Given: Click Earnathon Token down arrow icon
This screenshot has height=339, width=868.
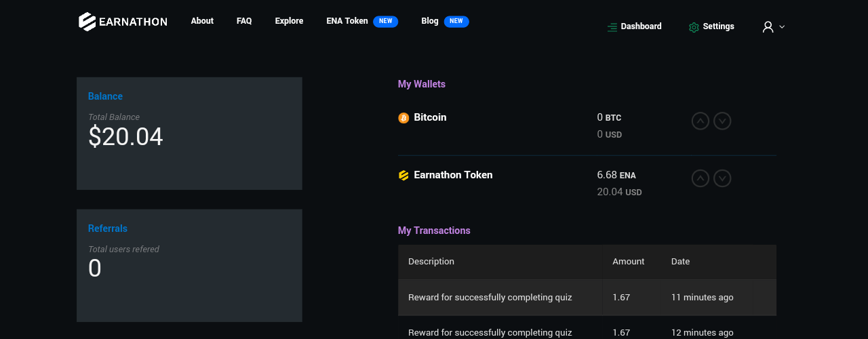Looking at the screenshot, I should 723,178.
